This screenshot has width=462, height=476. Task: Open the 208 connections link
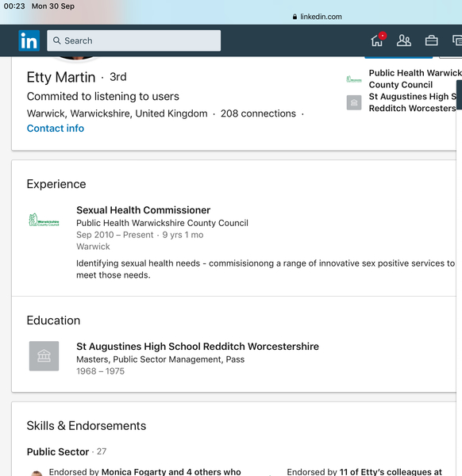pyautogui.click(x=258, y=113)
